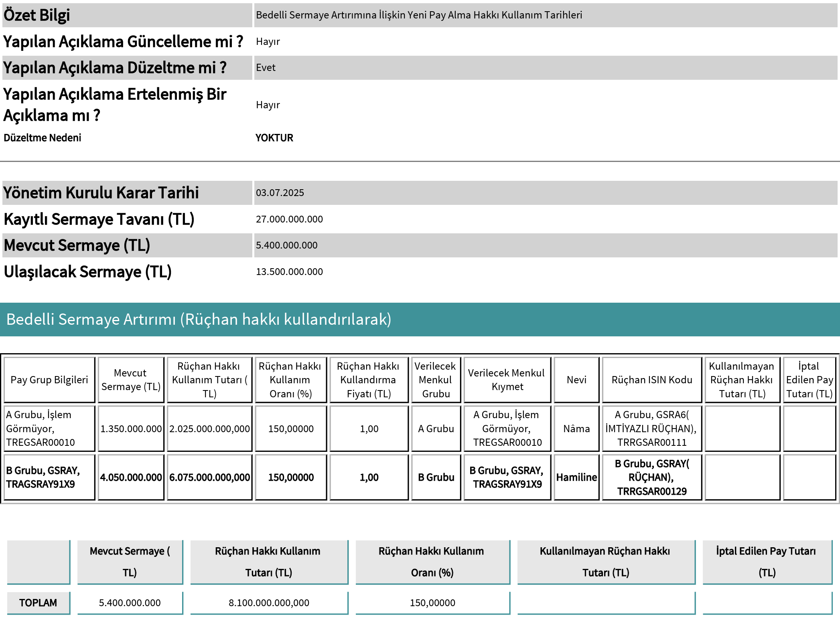840x619 pixels.
Task: Click 'Rüçhan Hakkı Kullandırma Fiyatı (TL)' column header
Action: click(369, 380)
